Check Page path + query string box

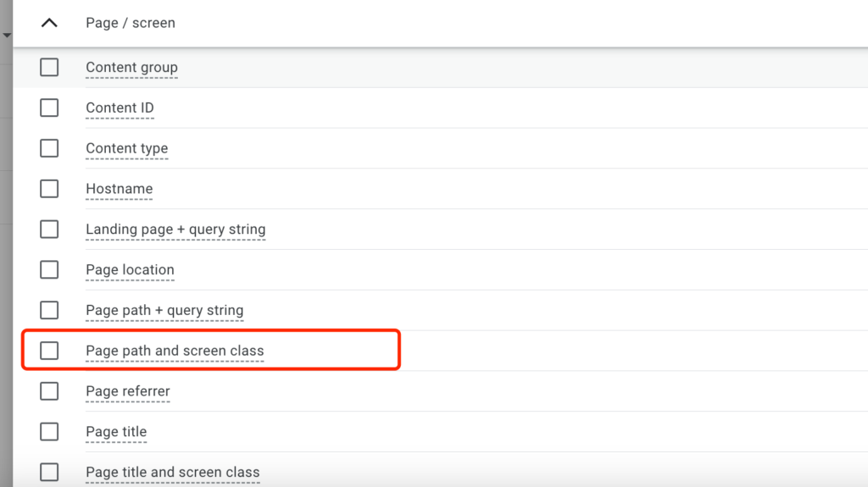[49, 311]
